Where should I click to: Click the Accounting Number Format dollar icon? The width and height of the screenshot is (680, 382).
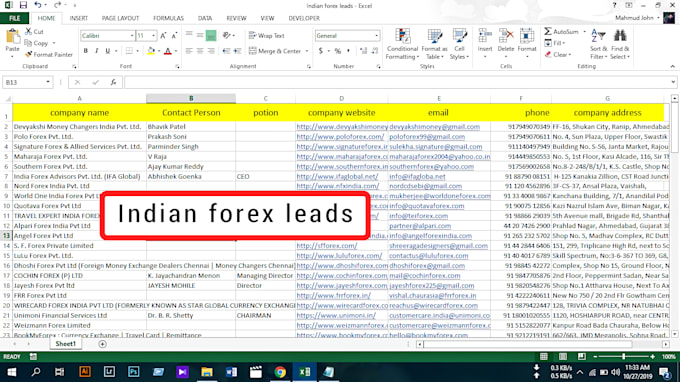[320, 51]
